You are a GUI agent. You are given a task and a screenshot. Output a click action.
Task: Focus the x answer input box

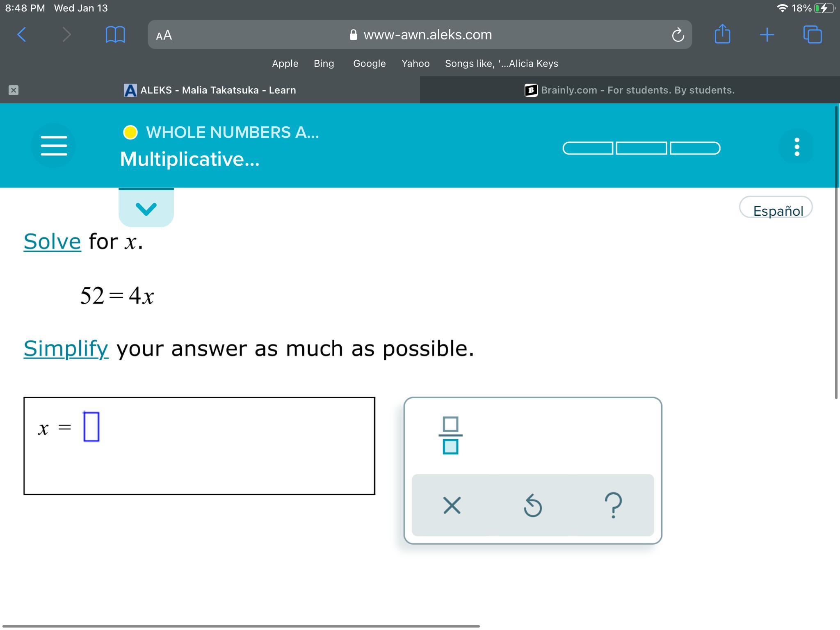pyautogui.click(x=91, y=427)
